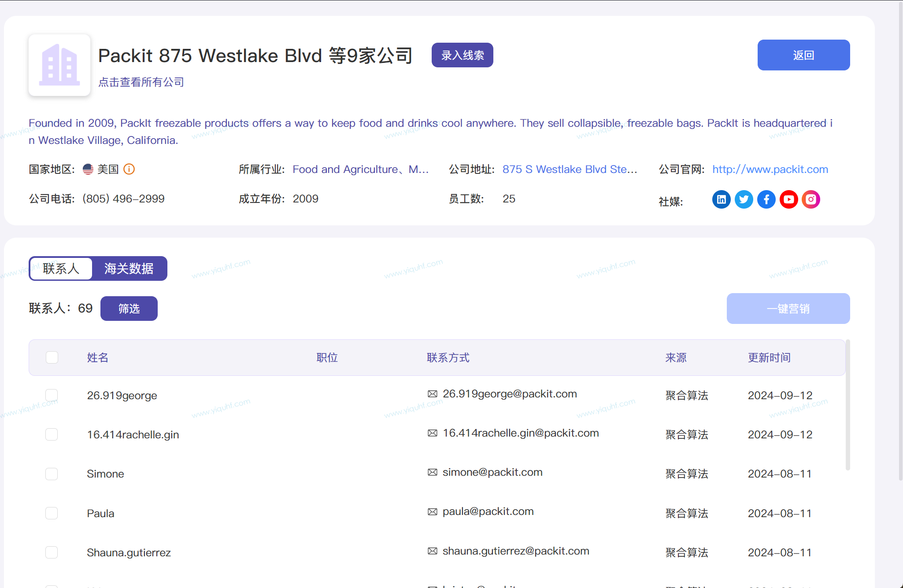The image size is (903, 588).
Task: Click the 点击查看所有公司 link
Action: pos(141,82)
